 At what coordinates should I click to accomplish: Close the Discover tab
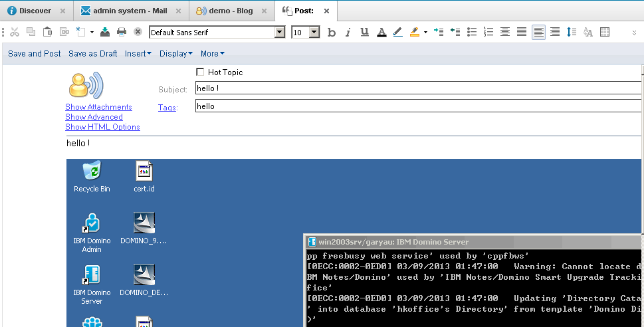tap(63, 11)
